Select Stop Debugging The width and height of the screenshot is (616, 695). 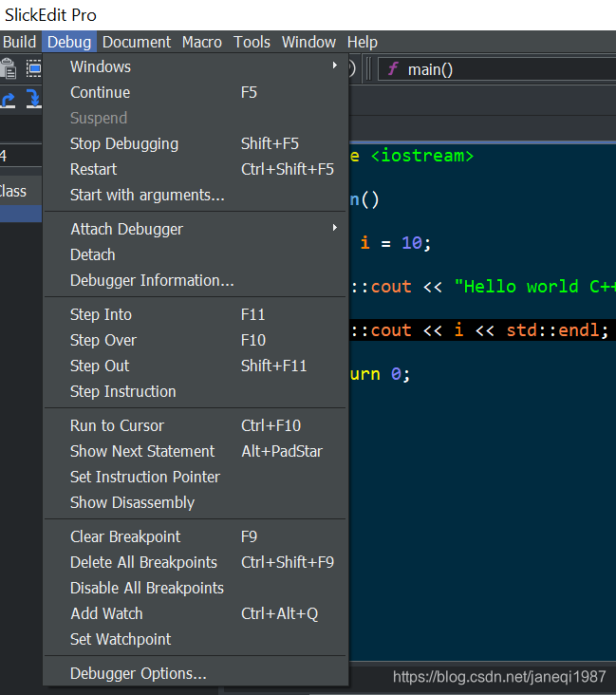tap(195, 143)
